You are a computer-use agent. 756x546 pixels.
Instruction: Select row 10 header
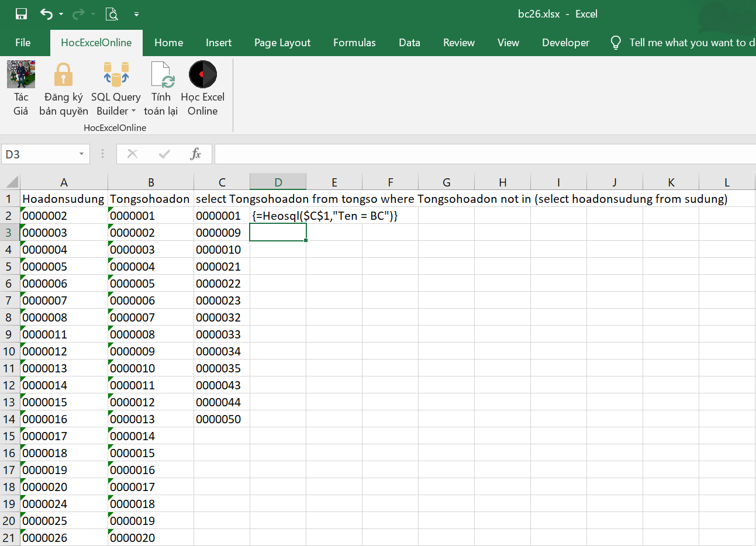pos(10,351)
